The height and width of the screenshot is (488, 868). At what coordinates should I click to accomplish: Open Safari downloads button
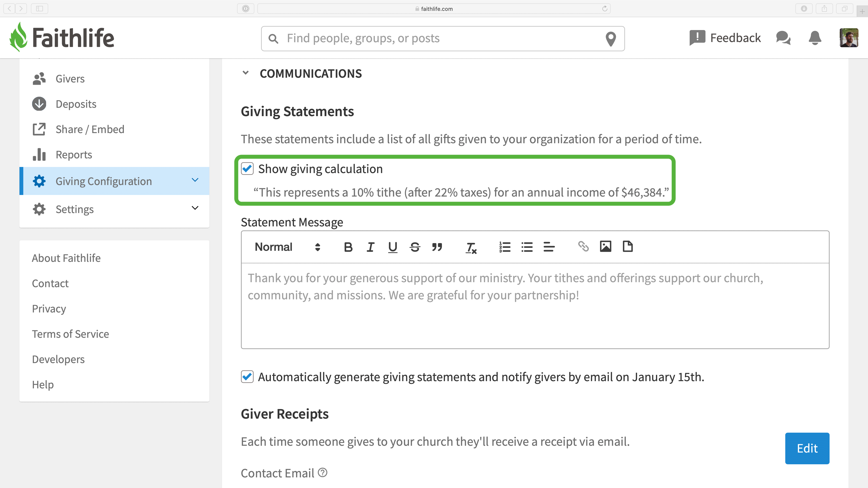point(804,8)
